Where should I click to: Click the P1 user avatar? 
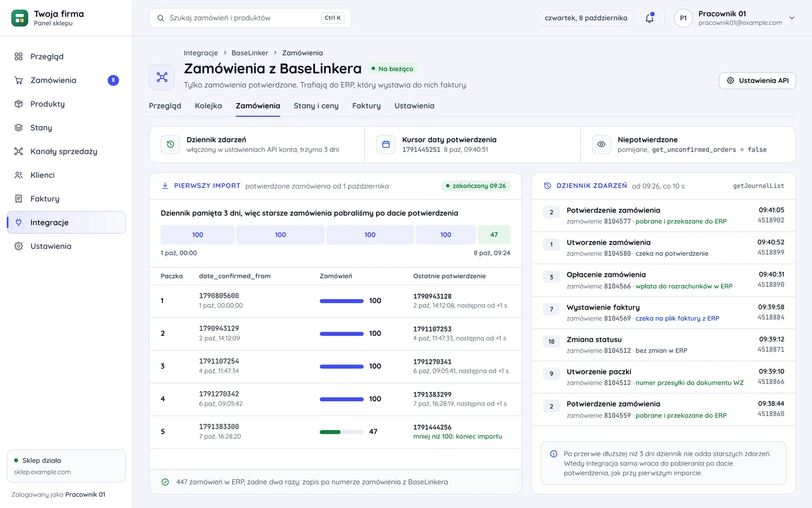[x=683, y=18]
